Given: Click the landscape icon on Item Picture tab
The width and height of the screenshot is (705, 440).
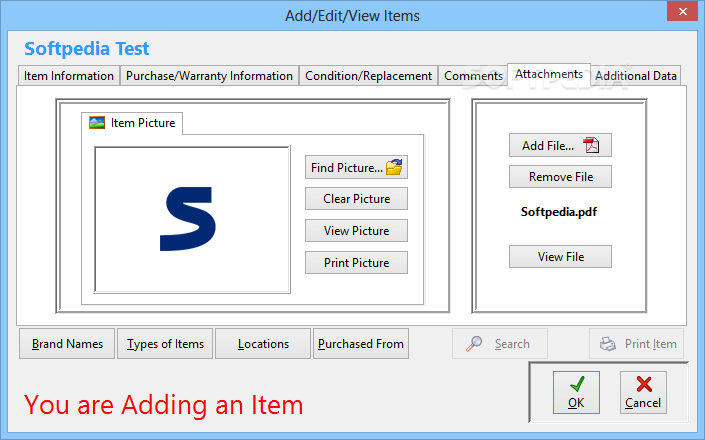Looking at the screenshot, I should [97, 123].
